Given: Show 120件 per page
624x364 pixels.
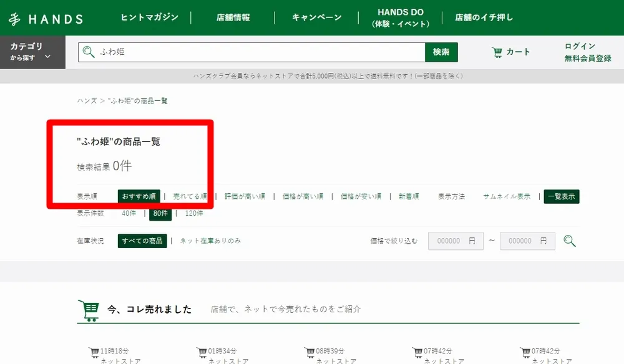Looking at the screenshot, I should [194, 213].
